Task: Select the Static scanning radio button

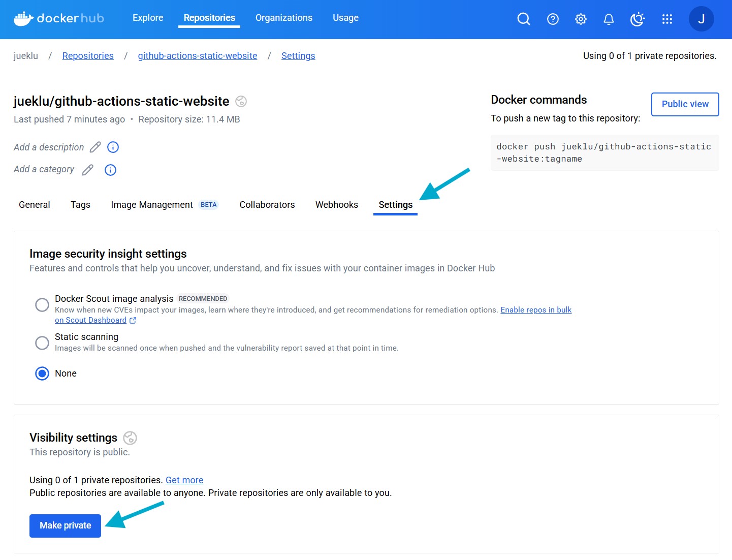Action: pos(42,343)
